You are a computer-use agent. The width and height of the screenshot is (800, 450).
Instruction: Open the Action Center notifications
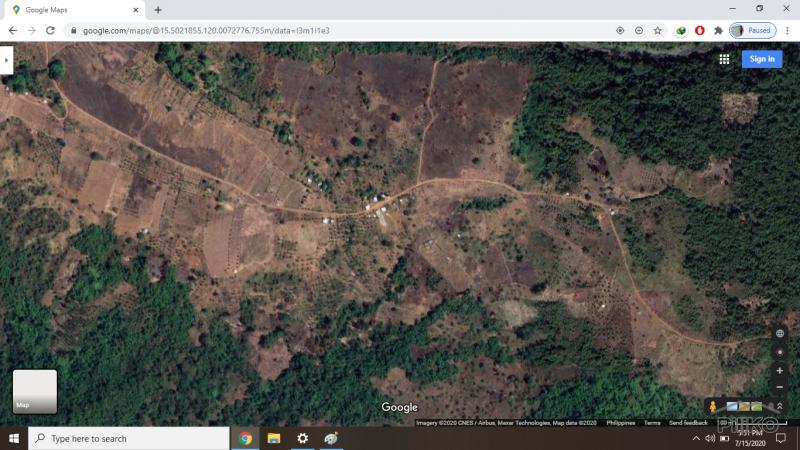click(781, 438)
